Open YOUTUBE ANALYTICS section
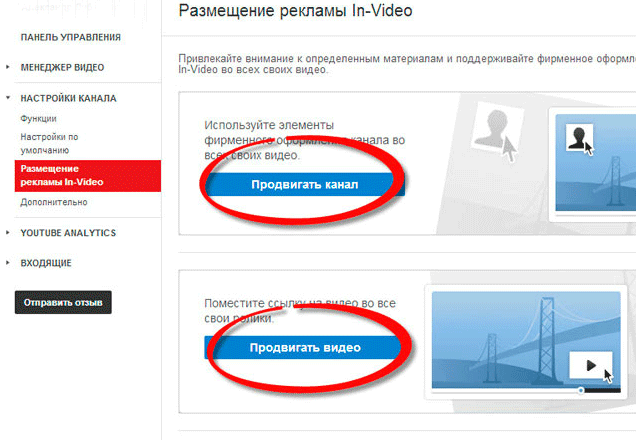The height and width of the screenshot is (440, 636). coord(68,233)
